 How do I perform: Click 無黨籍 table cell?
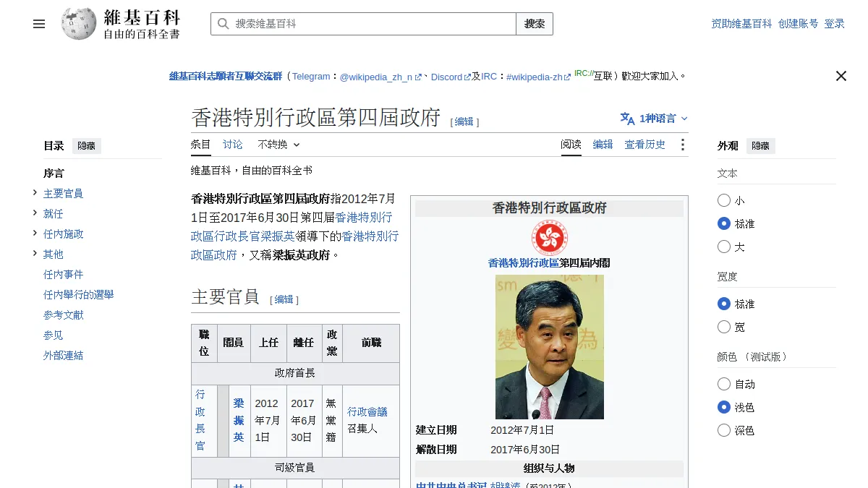[332, 421]
